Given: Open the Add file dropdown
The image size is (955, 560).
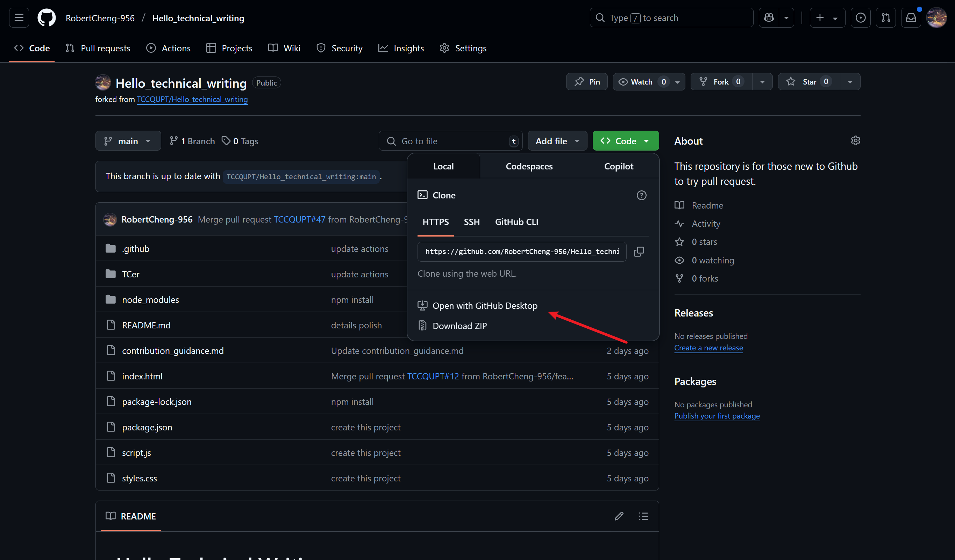Looking at the screenshot, I should tap(557, 141).
